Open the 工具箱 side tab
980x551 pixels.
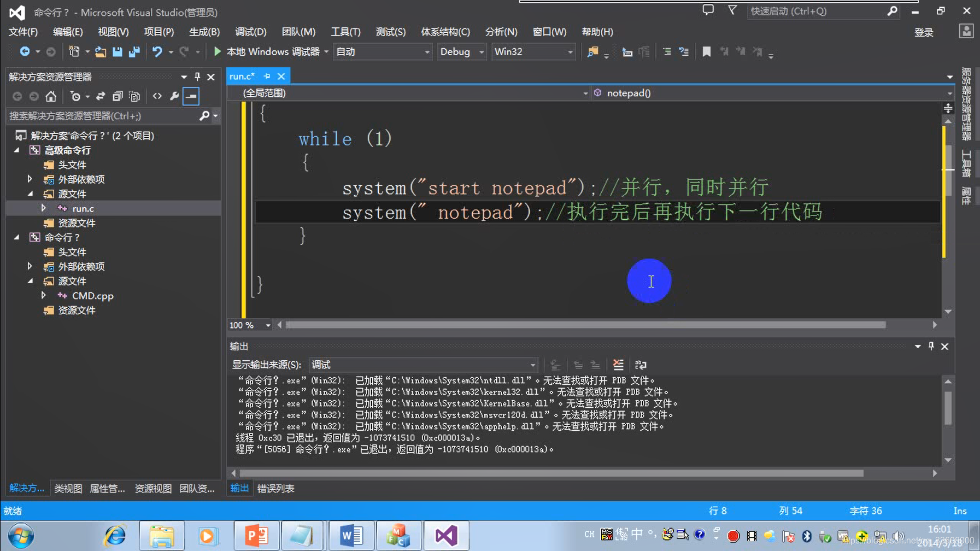coord(966,163)
